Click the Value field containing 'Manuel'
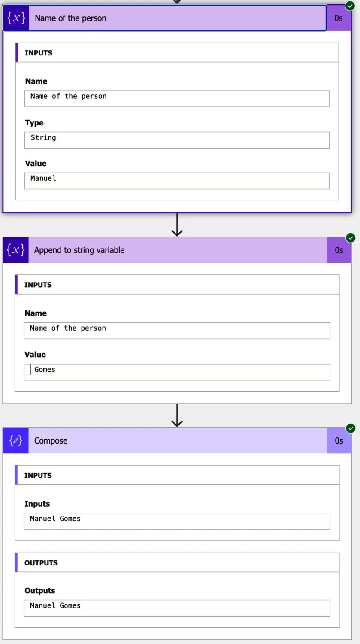 (177, 181)
